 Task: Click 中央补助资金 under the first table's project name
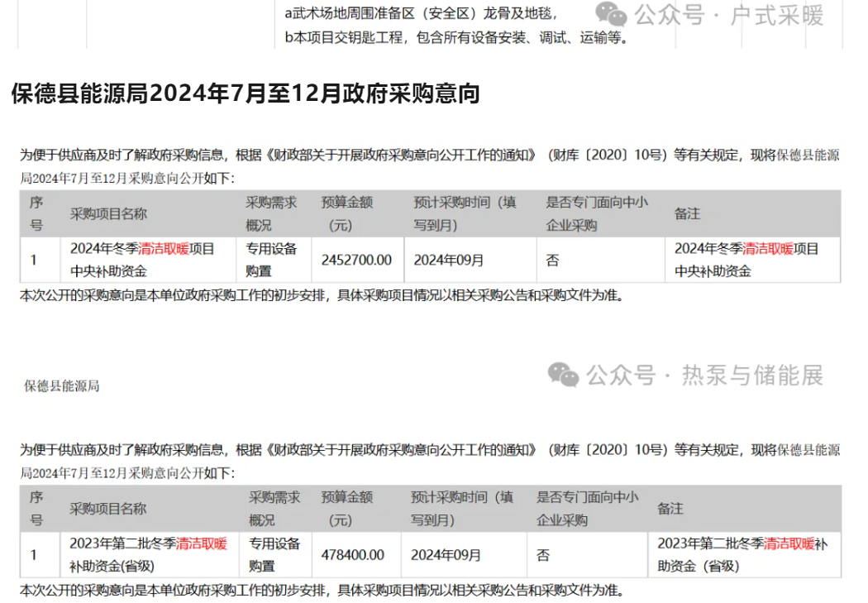pos(108,271)
